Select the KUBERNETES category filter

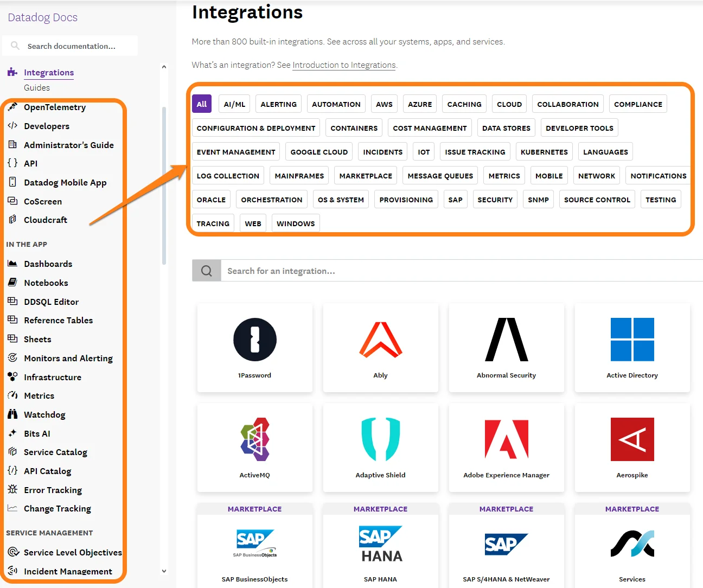(x=544, y=152)
